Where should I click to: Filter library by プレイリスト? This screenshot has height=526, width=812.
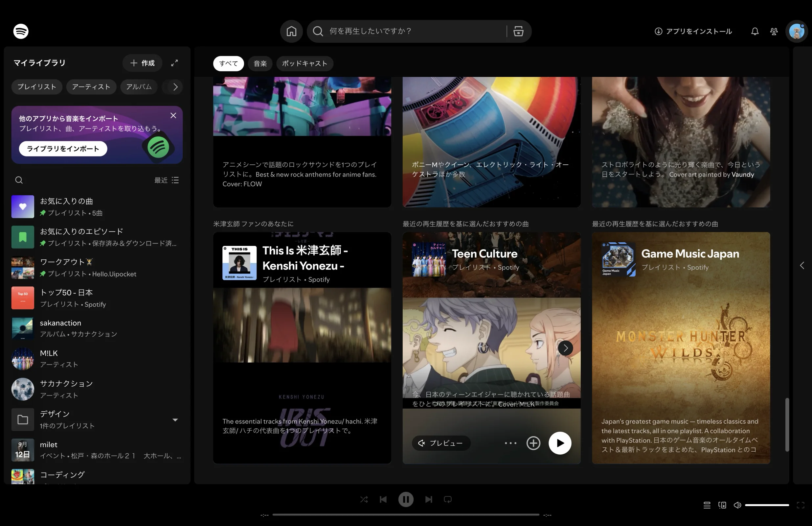click(x=36, y=87)
